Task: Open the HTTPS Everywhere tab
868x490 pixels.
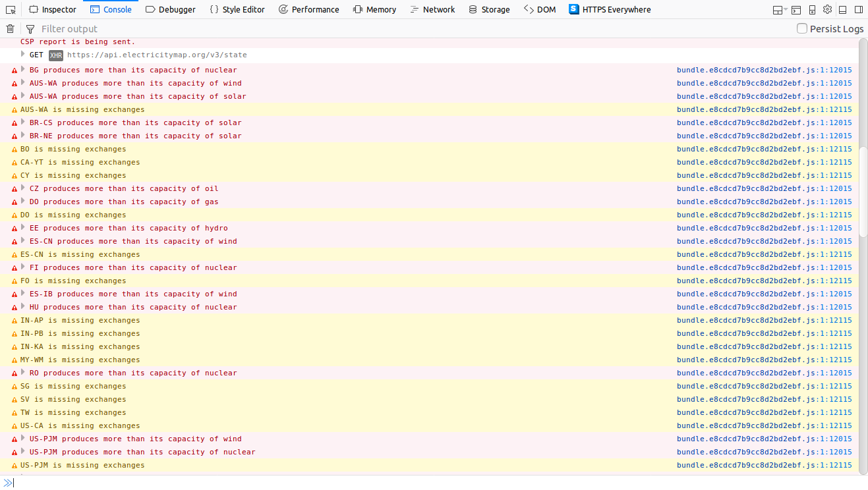Action: point(610,10)
